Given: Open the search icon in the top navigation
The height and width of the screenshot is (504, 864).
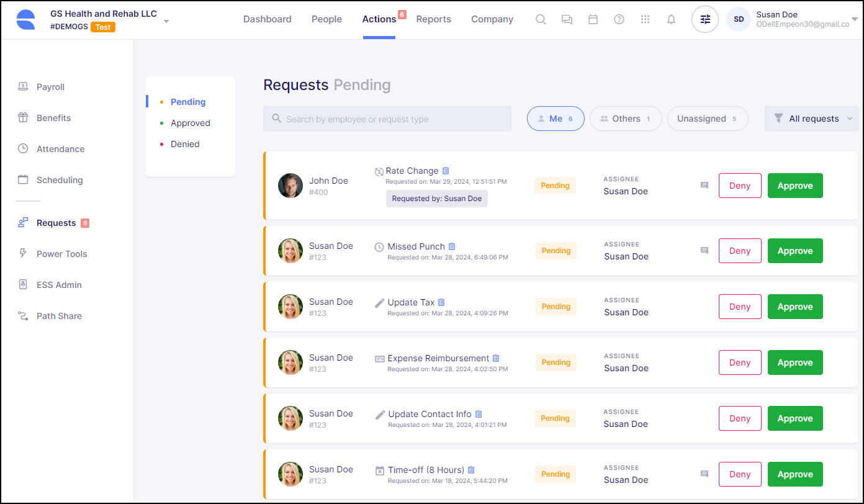Looking at the screenshot, I should 541,19.
